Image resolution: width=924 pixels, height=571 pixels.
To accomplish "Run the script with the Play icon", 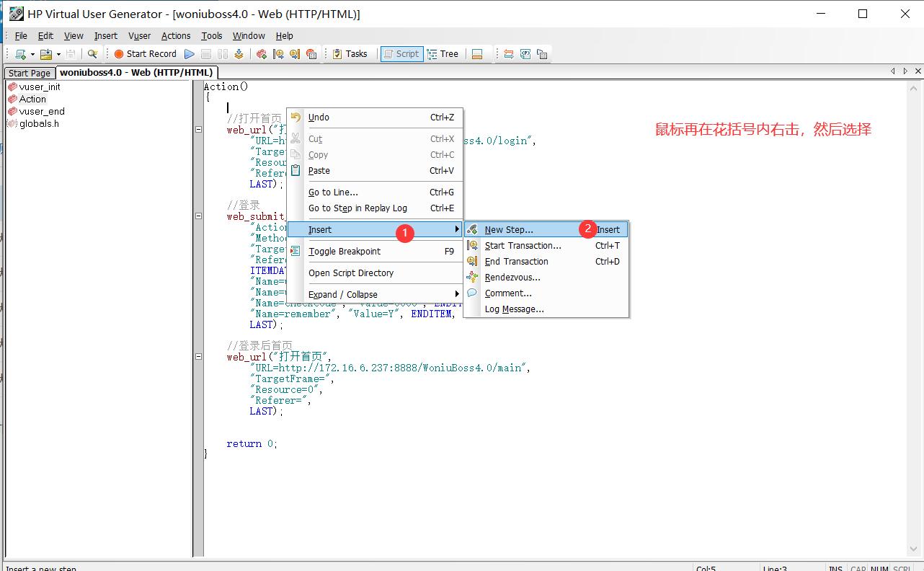I will point(190,54).
